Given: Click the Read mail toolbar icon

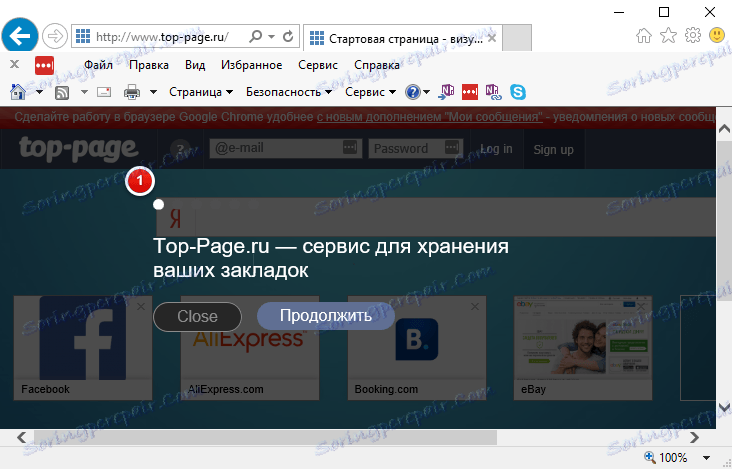Looking at the screenshot, I should coord(104,92).
